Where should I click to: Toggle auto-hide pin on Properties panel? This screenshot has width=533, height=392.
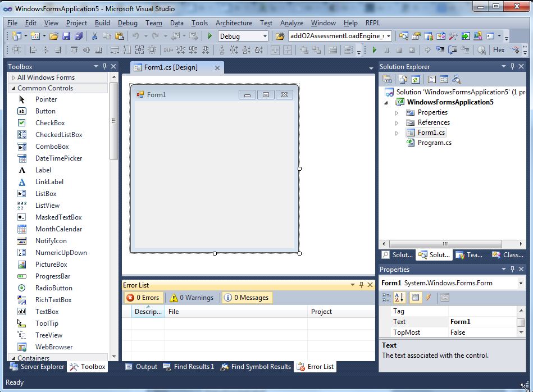(512, 269)
